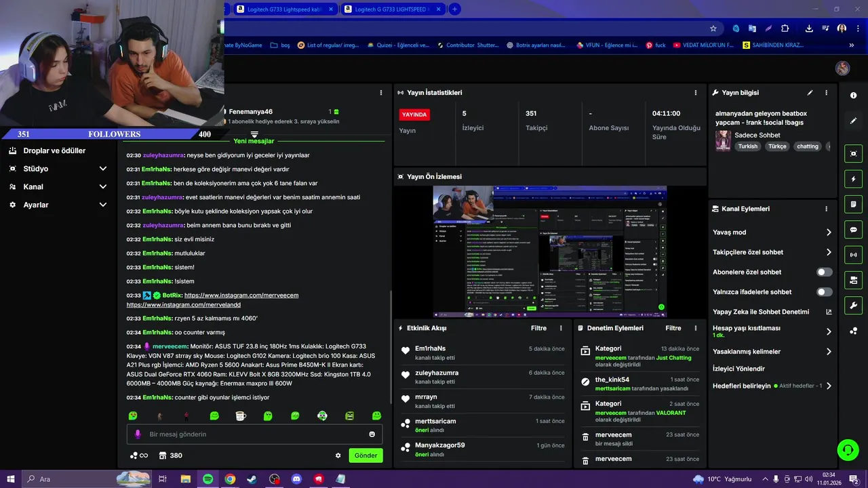Viewport: 868px width, 488px height.
Task: Open Etkinlik Akışı three-dot menu
Action: click(x=561, y=328)
